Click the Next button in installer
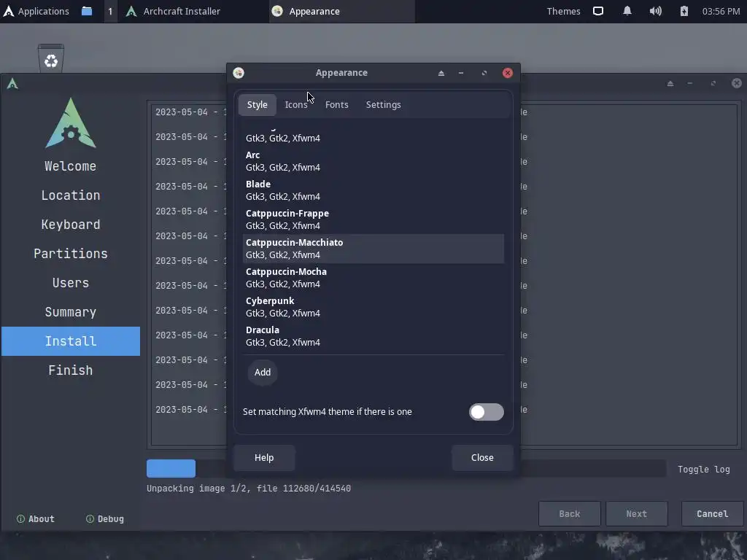 pyautogui.click(x=636, y=513)
